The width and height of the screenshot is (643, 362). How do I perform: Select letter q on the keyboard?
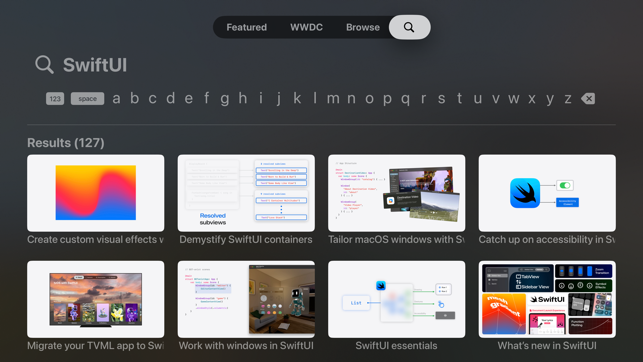(x=406, y=100)
